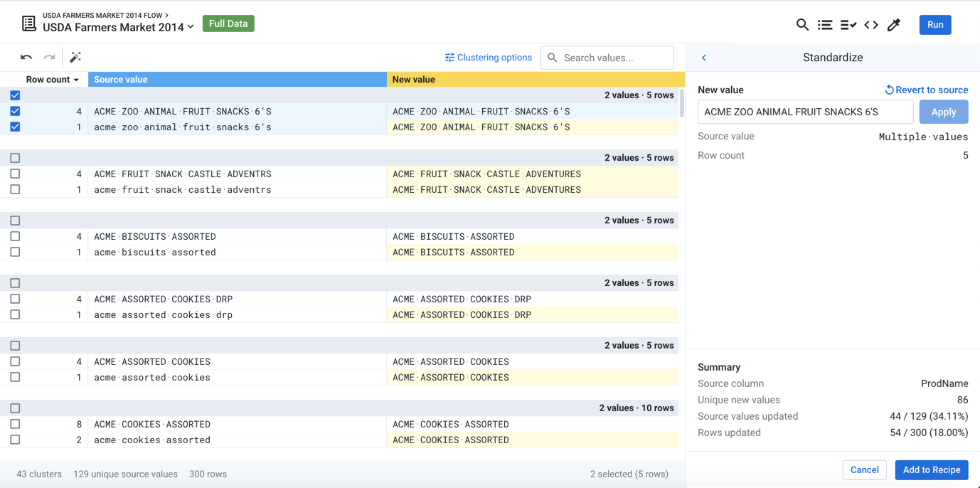Open the search magnifier in top toolbar
Image resolution: width=980 pixels, height=488 pixels.
click(802, 25)
